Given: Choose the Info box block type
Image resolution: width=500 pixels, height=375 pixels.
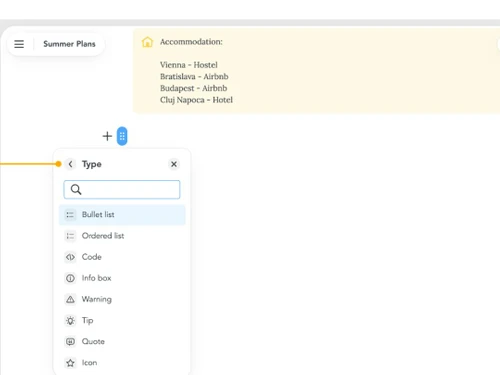Looking at the screenshot, I should pyautogui.click(x=122, y=278).
